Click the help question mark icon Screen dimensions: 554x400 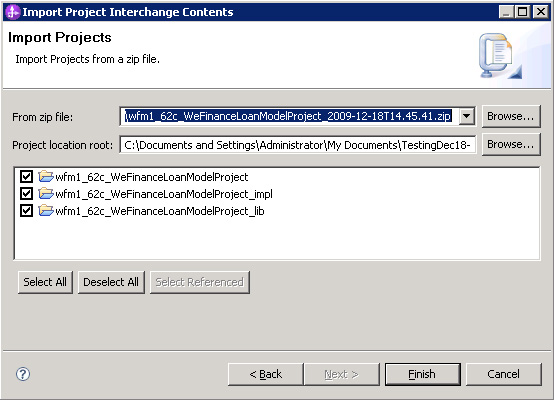coord(23,373)
